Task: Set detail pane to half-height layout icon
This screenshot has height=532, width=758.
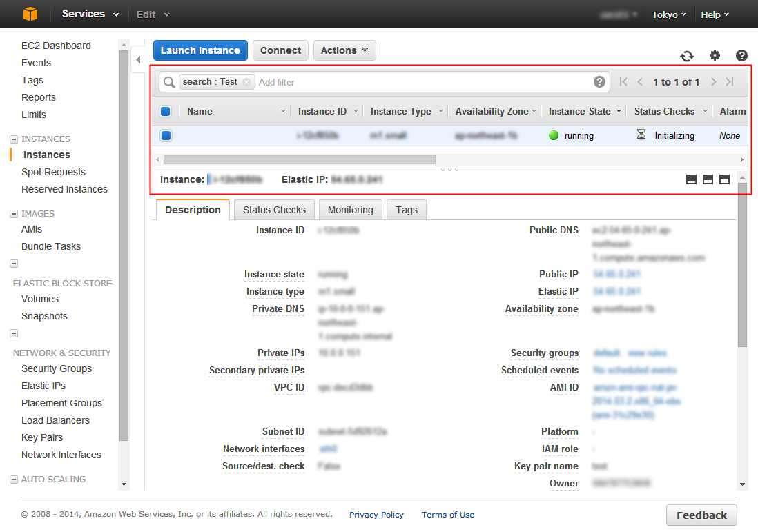Action: click(x=708, y=179)
